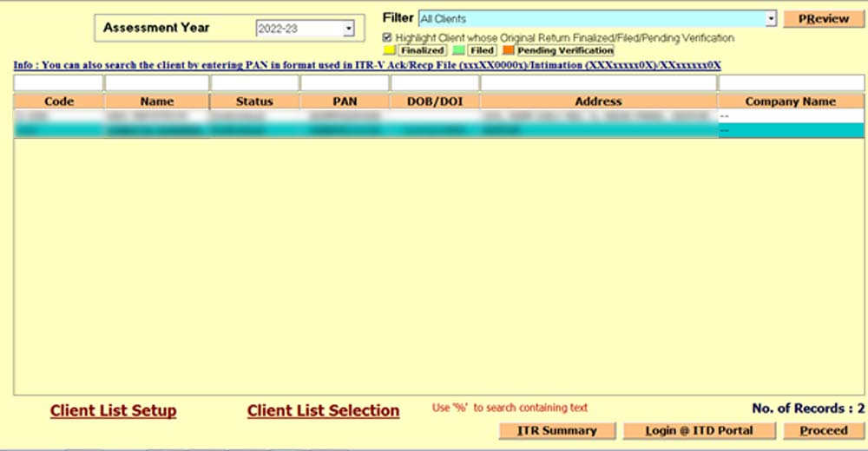Viewport: 868px width, 451px height.
Task: Click the PReview button
Action: [x=817, y=18]
